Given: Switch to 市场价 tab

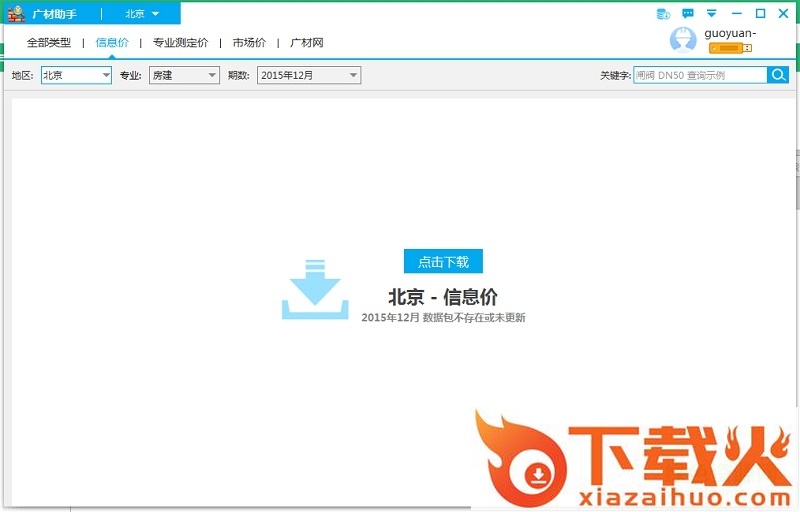Looking at the screenshot, I should click(x=249, y=42).
